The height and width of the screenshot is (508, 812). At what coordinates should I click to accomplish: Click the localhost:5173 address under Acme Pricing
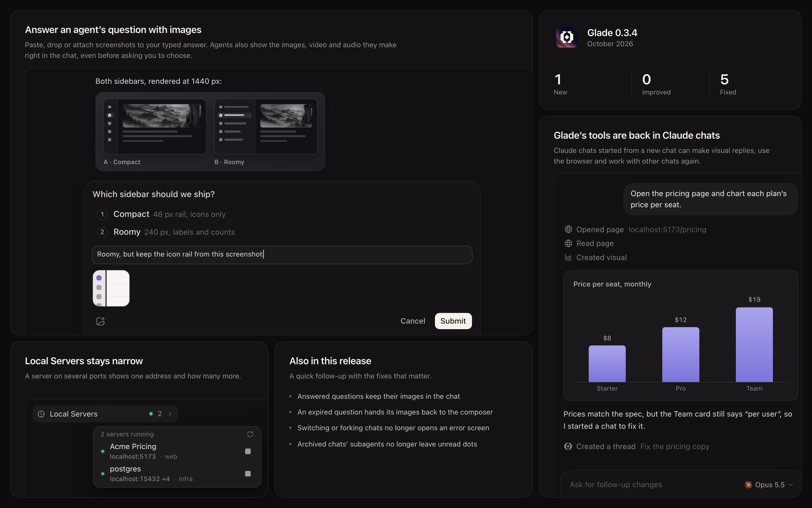132,457
